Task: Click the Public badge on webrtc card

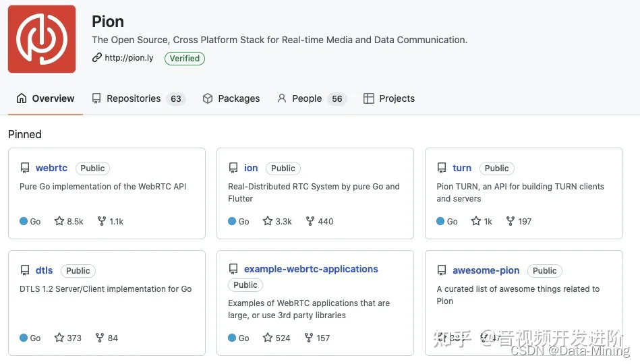Action: (92, 168)
